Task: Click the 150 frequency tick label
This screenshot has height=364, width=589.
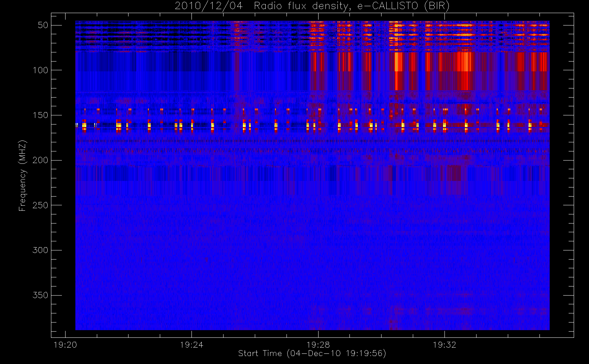Action: tap(40, 115)
